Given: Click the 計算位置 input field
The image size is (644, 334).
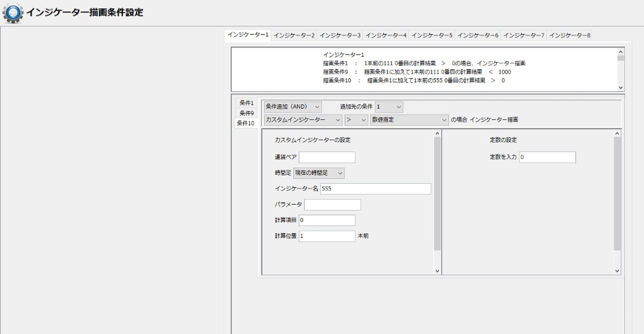Looking at the screenshot, I should [x=327, y=236].
